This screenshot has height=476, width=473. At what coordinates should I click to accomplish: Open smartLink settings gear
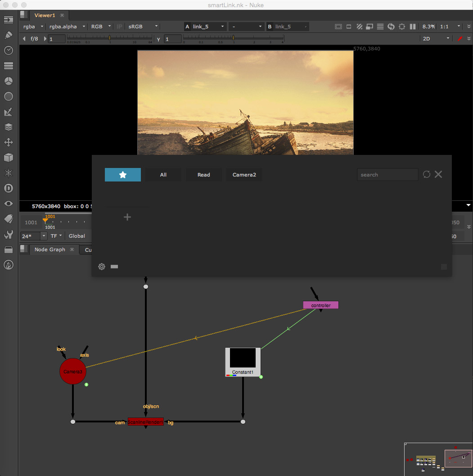coord(102,267)
